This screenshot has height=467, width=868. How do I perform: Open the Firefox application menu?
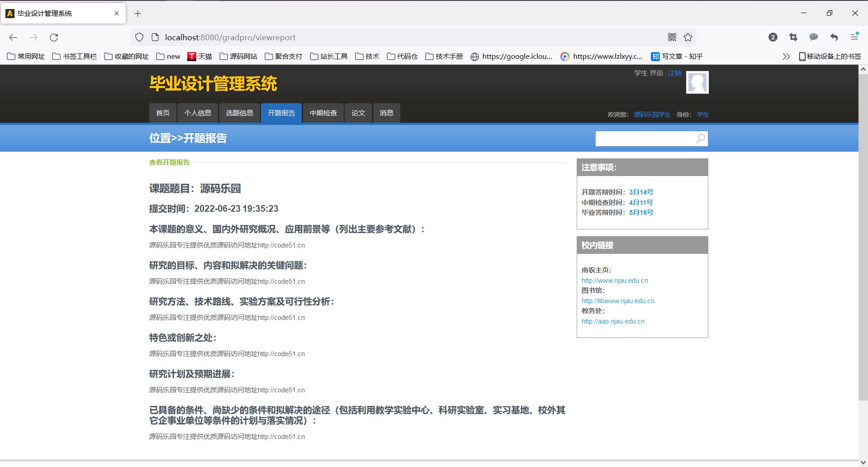(x=854, y=37)
